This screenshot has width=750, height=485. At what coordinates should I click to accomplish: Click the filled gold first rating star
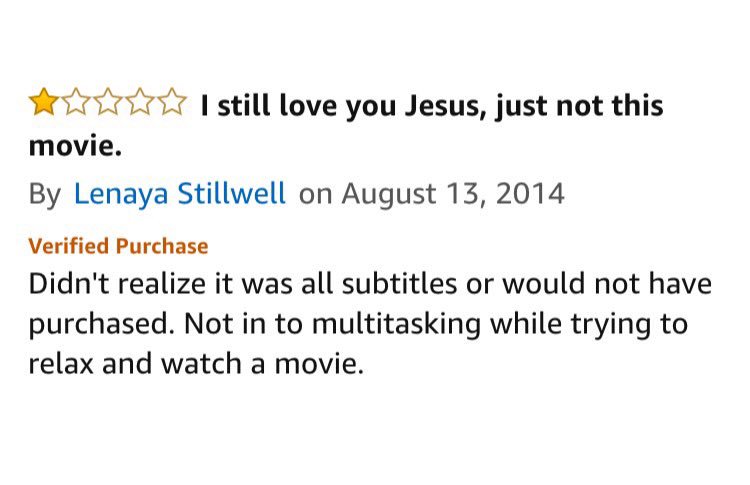pyautogui.click(x=44, y=101)
